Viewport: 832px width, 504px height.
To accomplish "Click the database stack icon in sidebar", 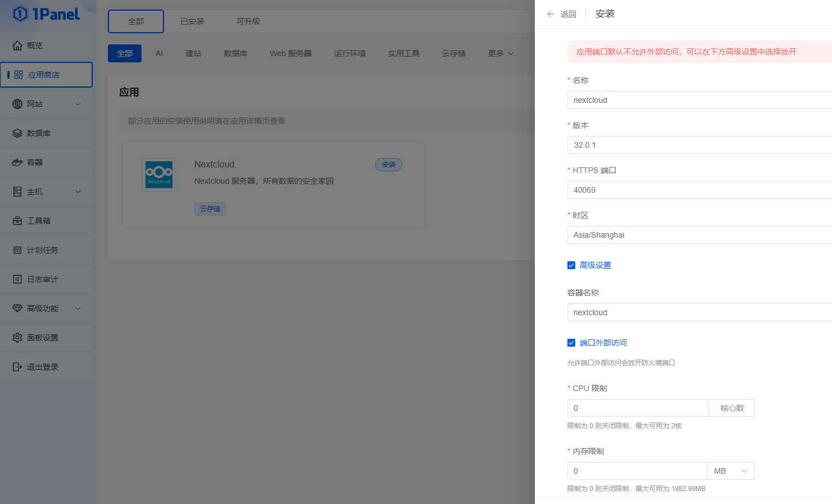I will click(x=17, y=133).
